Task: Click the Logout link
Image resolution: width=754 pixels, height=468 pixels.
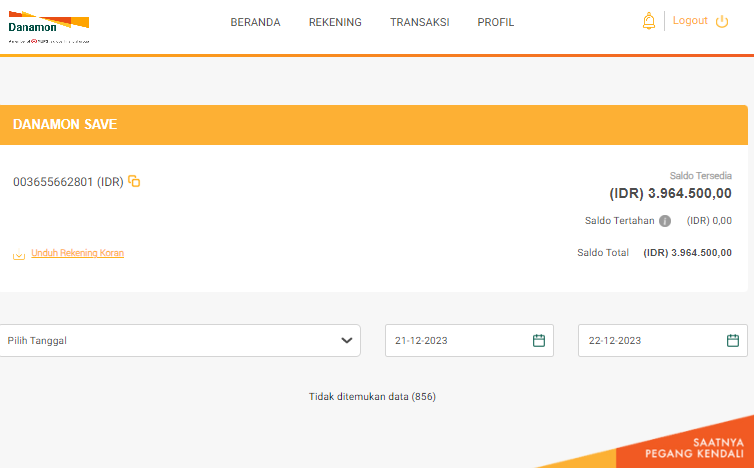Action: pos(690,21)
